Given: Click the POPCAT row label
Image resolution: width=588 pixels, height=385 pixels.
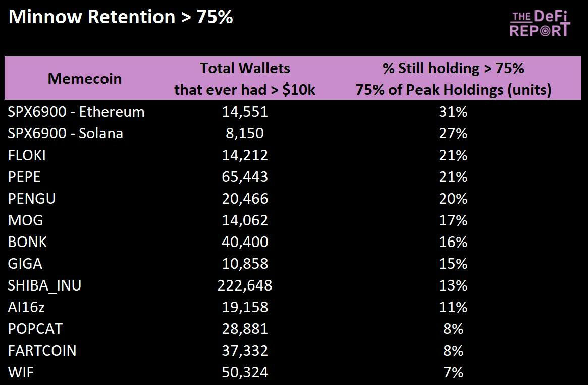Looking at the screenshot, I should 35,329.
